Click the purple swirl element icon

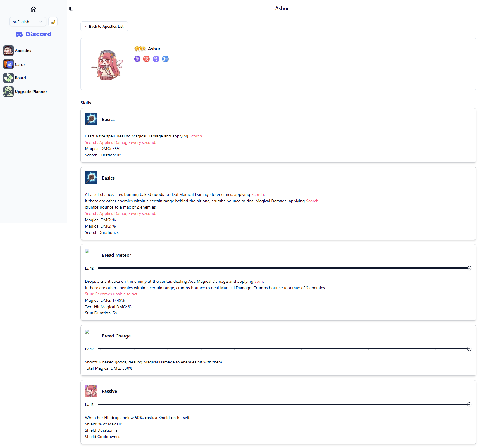137,59
